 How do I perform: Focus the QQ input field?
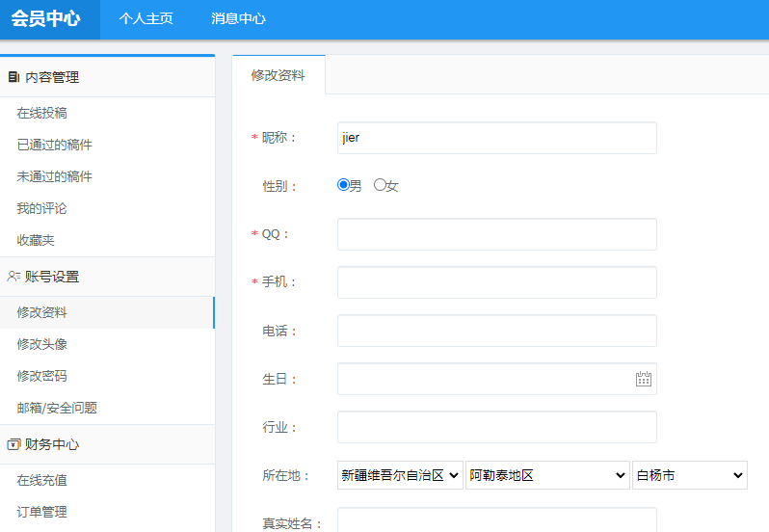click(496, 234)
